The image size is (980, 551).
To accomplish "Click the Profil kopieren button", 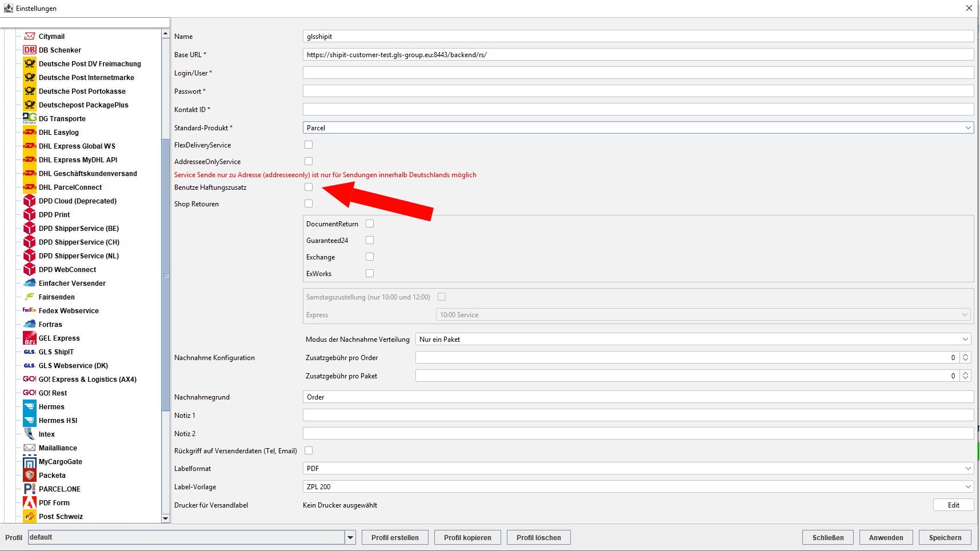I will [467, 537].
